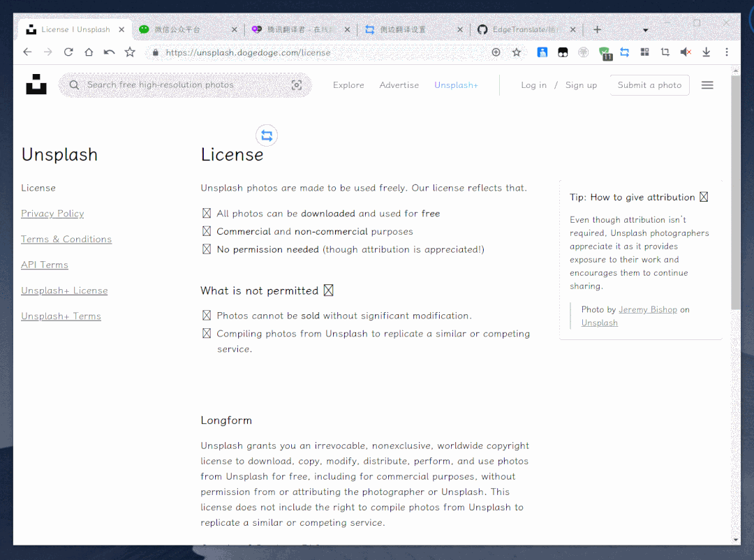
Task: Click the 'Longform' heading
Action: pos(226,420)
